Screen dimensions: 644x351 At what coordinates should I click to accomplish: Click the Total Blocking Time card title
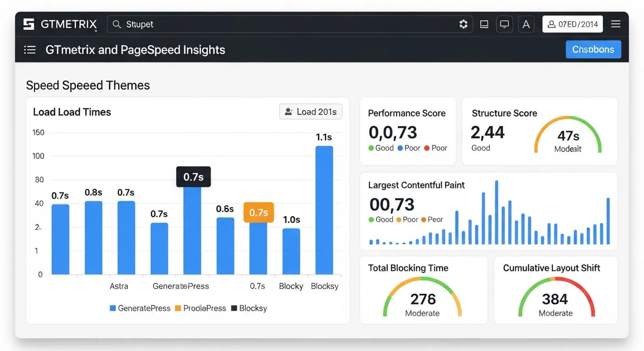(x=408, y=268)
